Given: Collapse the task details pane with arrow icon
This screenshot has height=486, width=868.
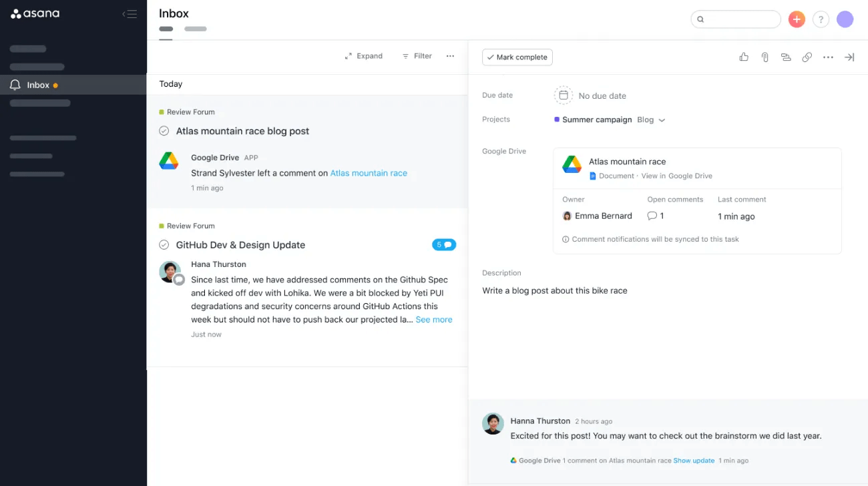Looking at the screenshot, I should [849, 57].
